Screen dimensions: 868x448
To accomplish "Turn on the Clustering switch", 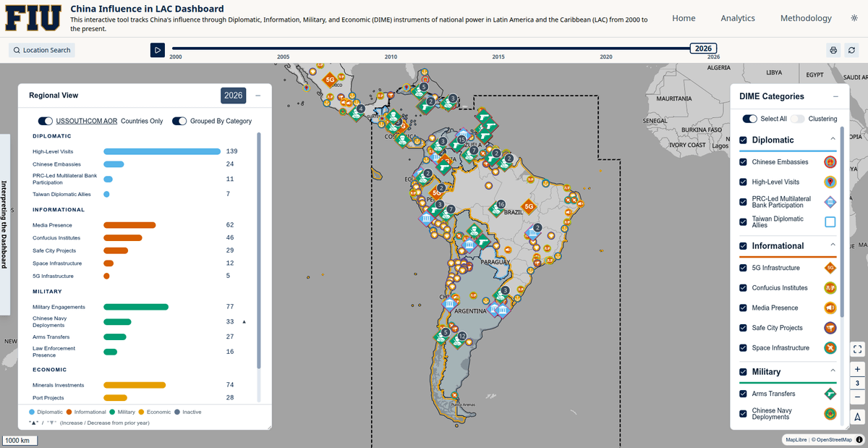I will [797, 119].
